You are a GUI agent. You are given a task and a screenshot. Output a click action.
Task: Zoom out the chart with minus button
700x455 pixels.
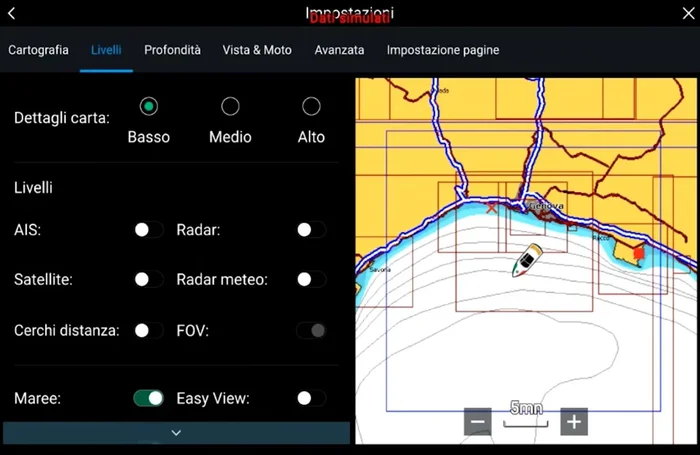(478, 421)
